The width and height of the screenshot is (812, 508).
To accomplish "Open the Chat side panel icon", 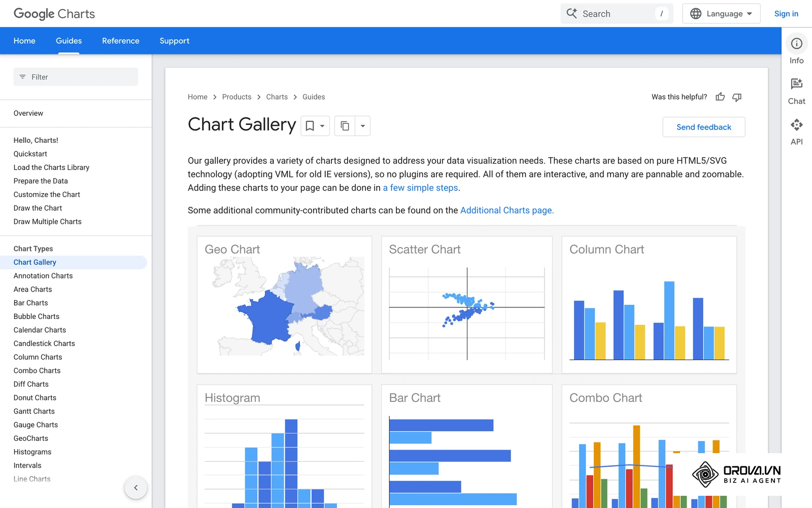I will pos(796,84).
